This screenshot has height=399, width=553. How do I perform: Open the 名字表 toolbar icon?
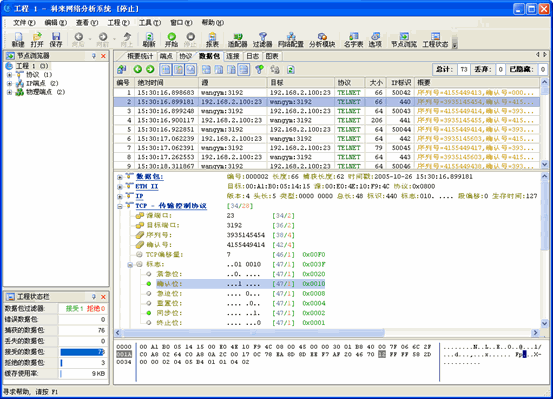[354, 40]
